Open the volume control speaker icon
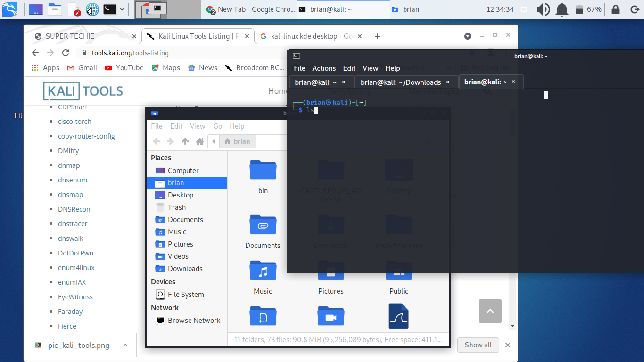This screenshot has height=362, width=644. (x=543, y=9)
